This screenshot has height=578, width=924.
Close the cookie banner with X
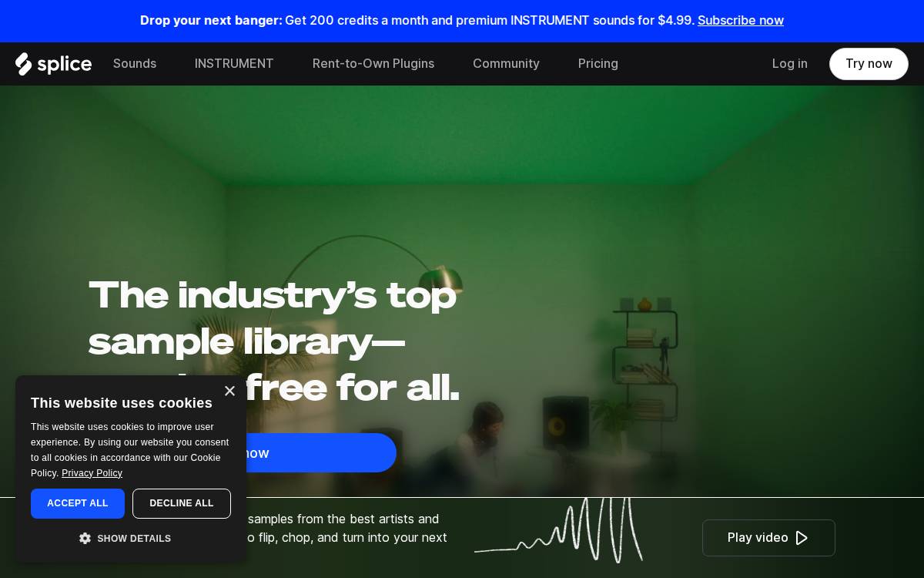pos(229,391)
